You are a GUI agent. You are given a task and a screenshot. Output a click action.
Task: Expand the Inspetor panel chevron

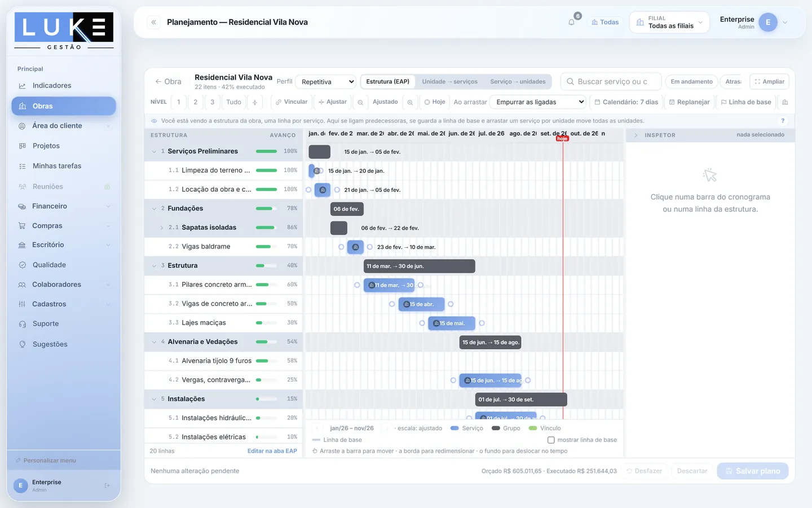point(636,135)
